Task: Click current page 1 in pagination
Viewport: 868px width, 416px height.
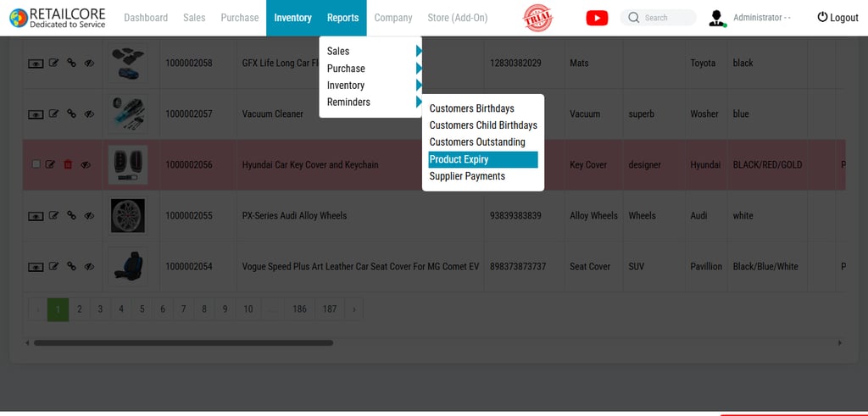Action: [58, 309]
